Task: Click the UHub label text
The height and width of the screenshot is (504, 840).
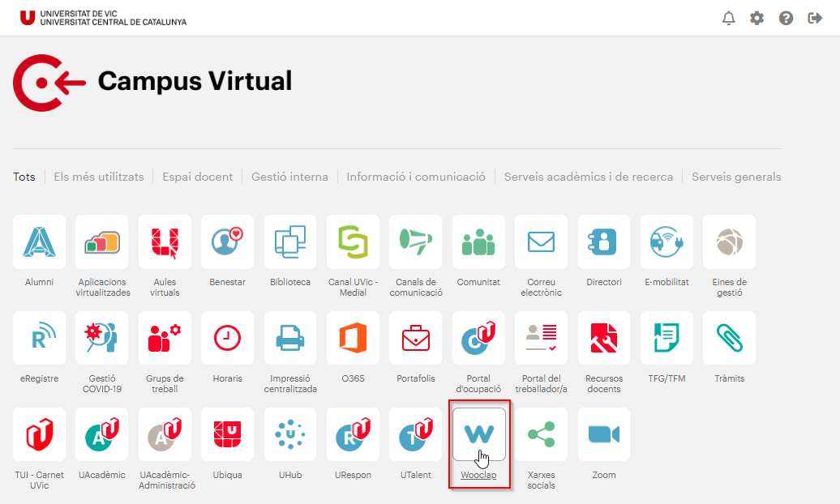Action: pyautogui.click(x=290, y=475)
